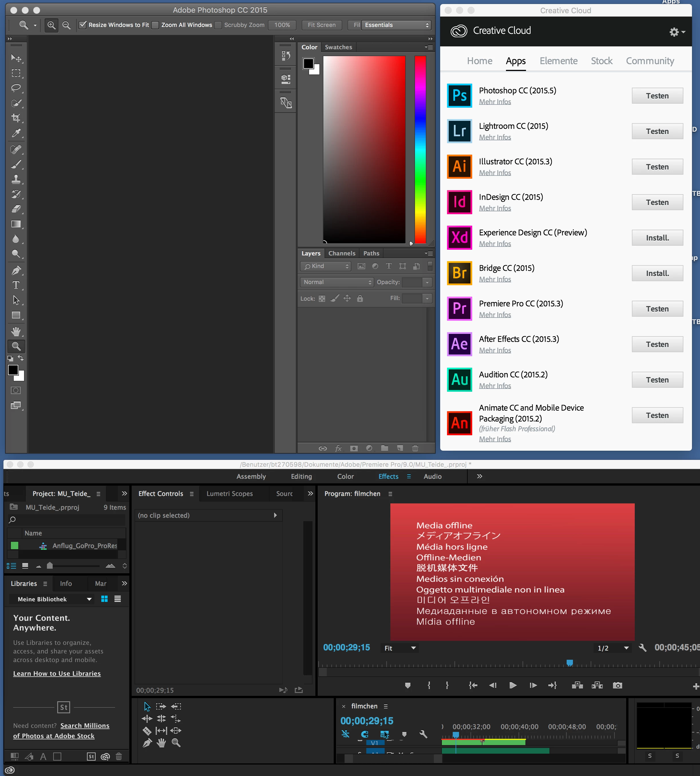
Task: Toggle Lock all layer lock
Action: (360, 299)
